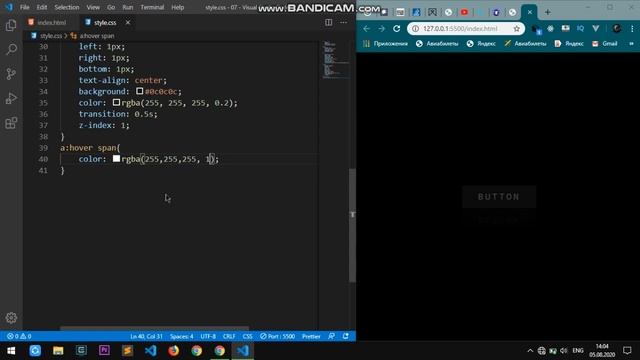This screenshot has height=360, width=640.
Task: Open the Selection menu
Action: point(67,7)
